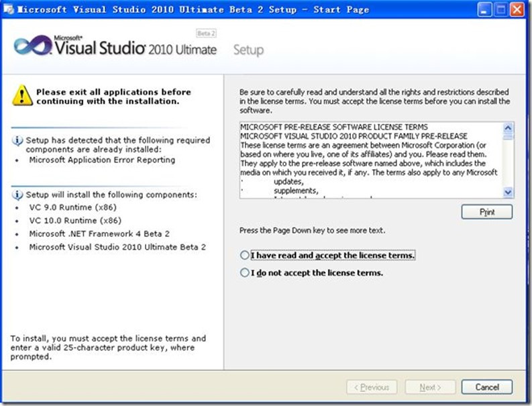Click the info icon beside 'Setup will install'
This screenshot has width=532, height=406.
(x=17, y=195)
